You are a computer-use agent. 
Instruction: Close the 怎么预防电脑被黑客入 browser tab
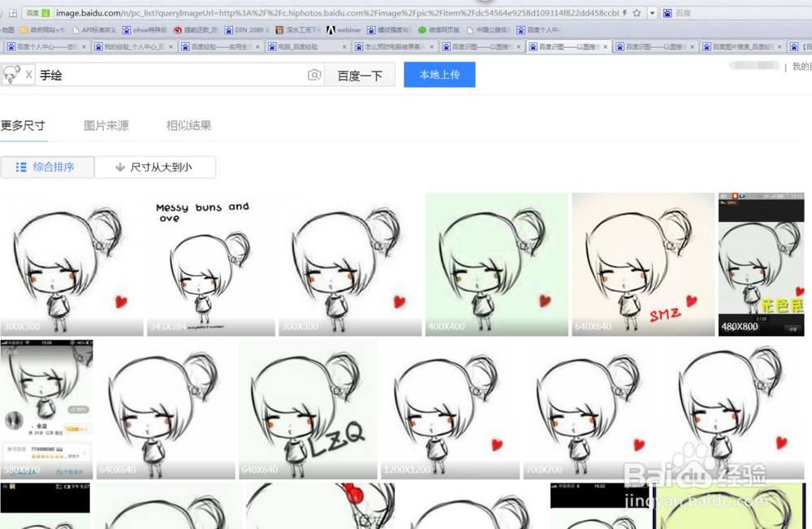click(431, 46)
